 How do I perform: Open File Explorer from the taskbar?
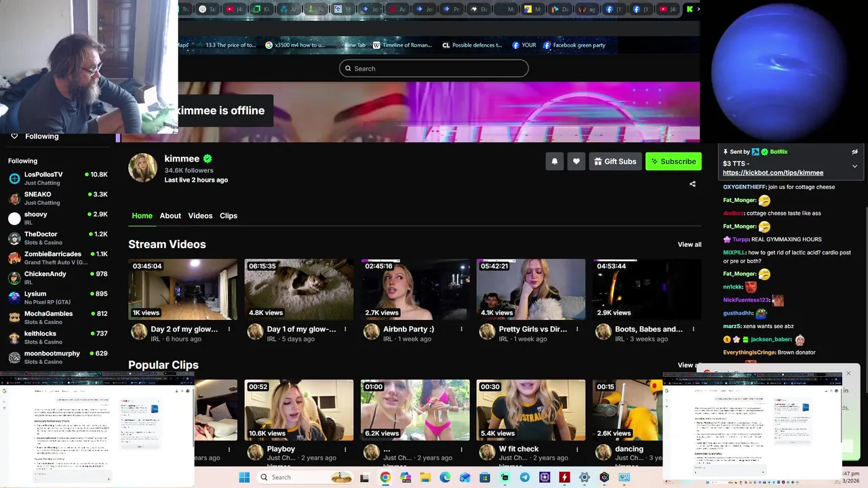[425, 477]
